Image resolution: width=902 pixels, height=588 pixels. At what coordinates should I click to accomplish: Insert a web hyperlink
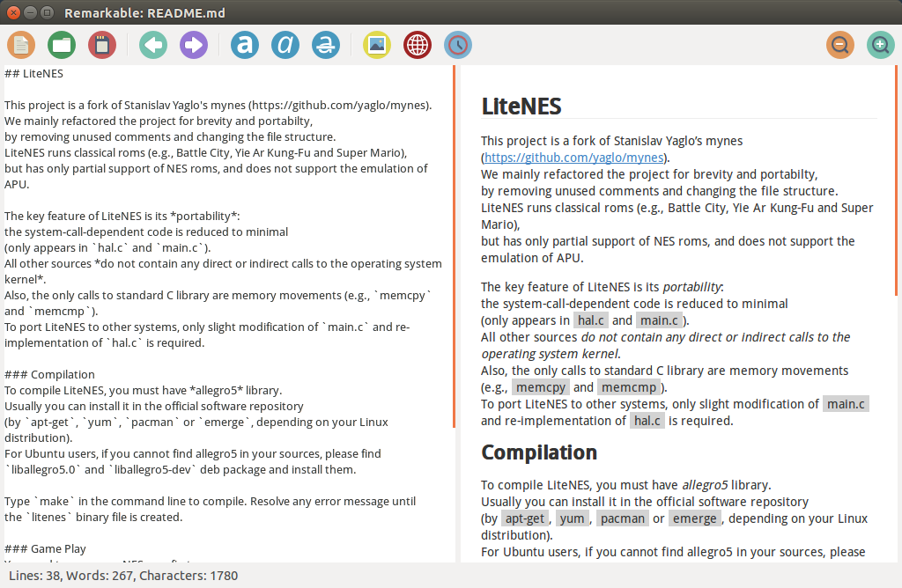tap(417, 45)
